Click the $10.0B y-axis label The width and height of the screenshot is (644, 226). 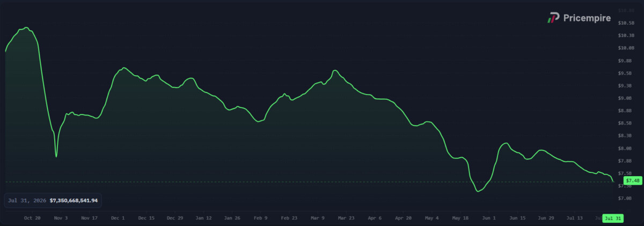627,48
